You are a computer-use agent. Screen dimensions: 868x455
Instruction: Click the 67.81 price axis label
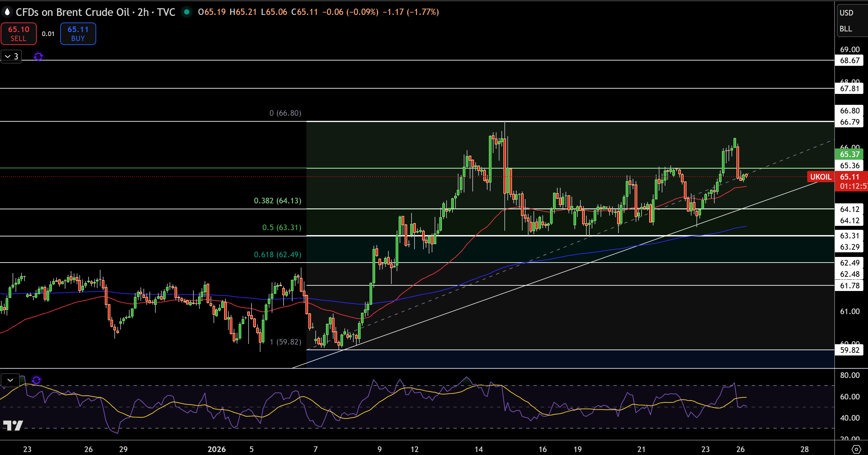point(849,88)
